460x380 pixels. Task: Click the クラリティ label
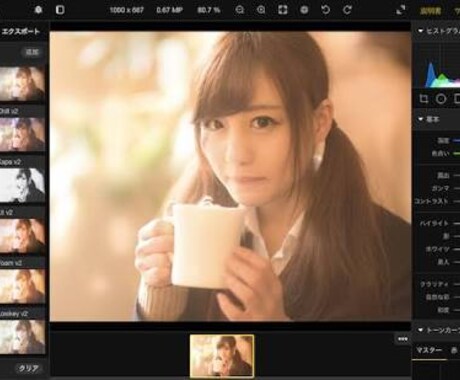coord(434,284)
